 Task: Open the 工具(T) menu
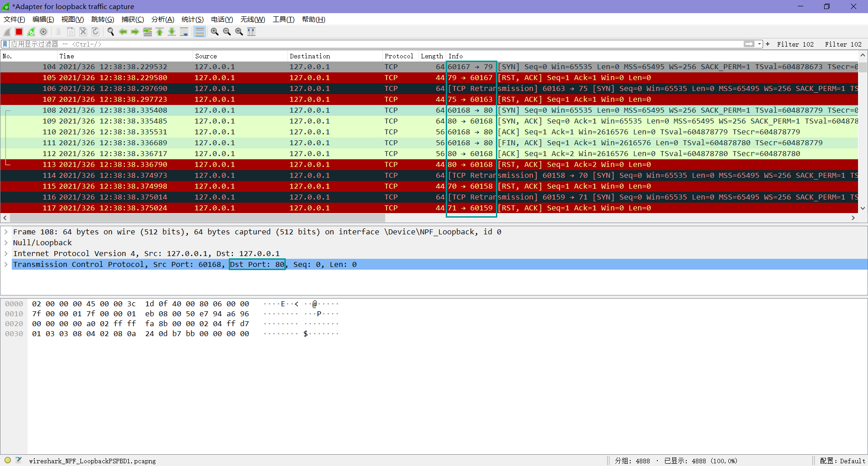pos(283,19)
